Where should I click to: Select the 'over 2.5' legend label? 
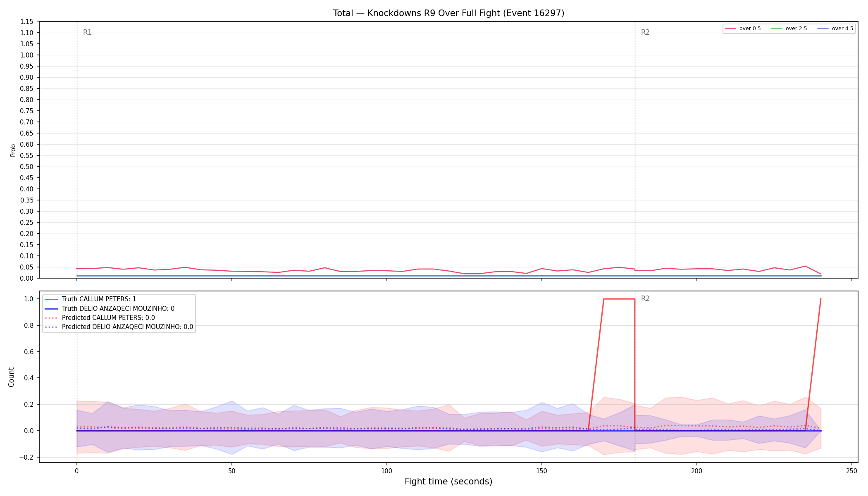(x=796, y=29)
